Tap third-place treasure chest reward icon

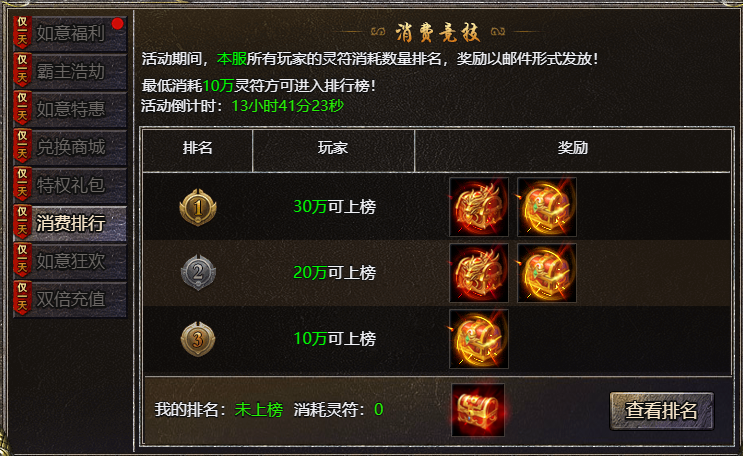pos(479,339)
